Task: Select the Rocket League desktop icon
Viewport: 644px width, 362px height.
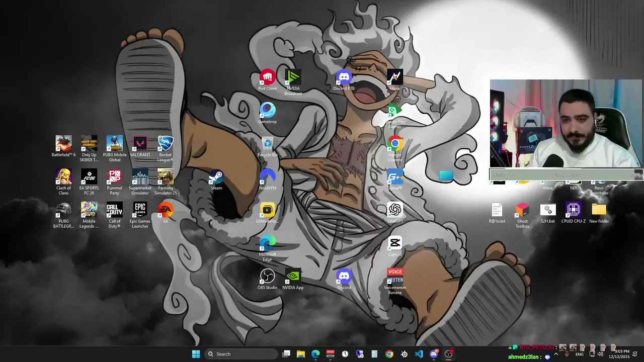Action: 166,148
